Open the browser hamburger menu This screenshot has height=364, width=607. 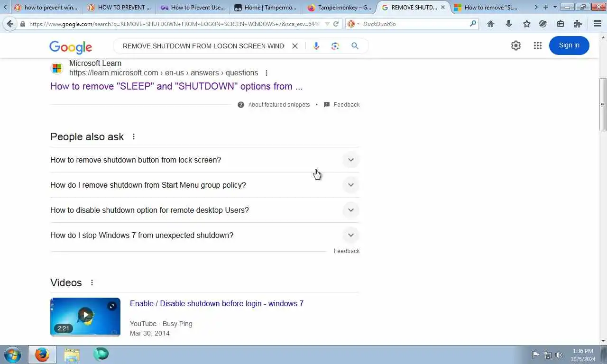click(598, 24)
